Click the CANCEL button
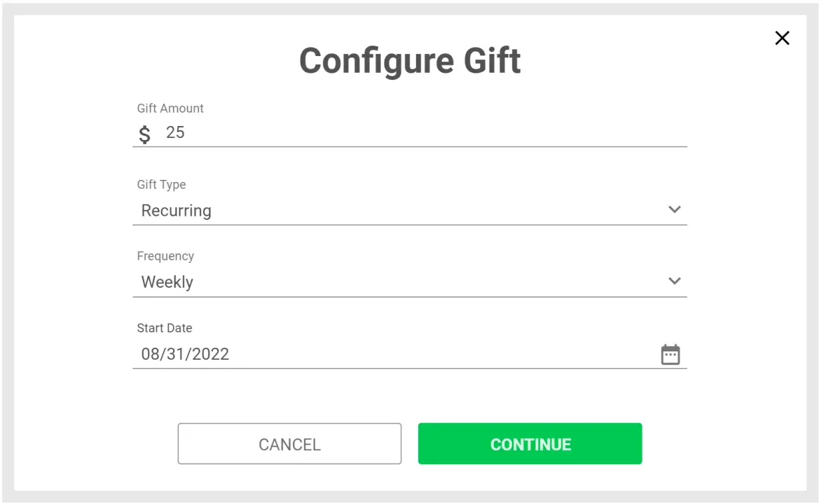 (289, 444)
